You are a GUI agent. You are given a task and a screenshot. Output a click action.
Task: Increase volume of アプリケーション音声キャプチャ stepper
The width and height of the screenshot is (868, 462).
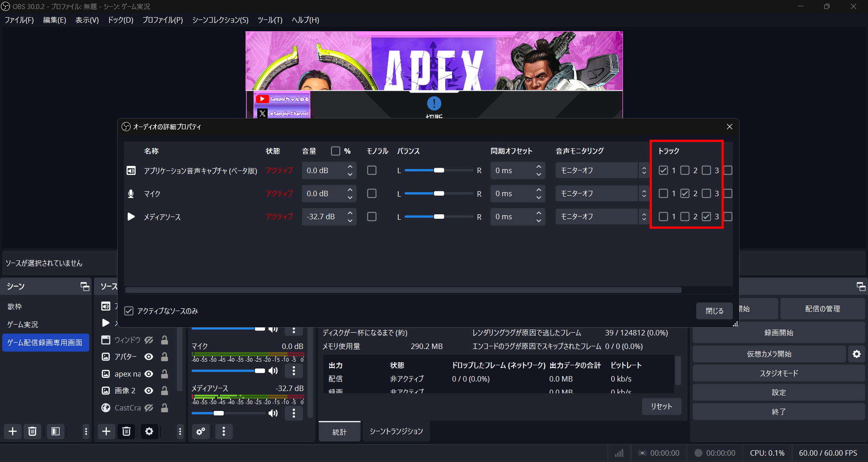point(350,167)
